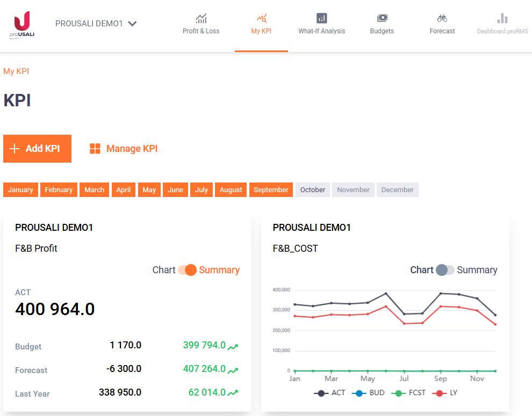Open Profit & Loss chart icon
The image size is (532, 416).
tap(201, 19)
